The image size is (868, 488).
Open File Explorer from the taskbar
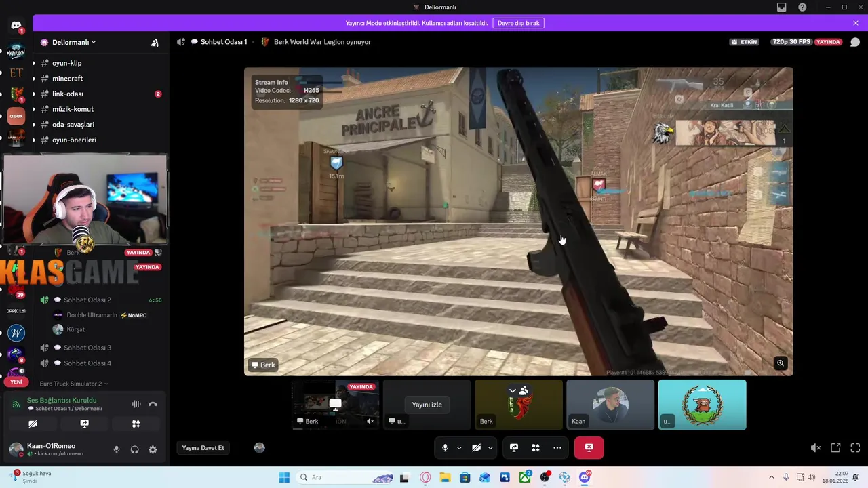point(445,477)
